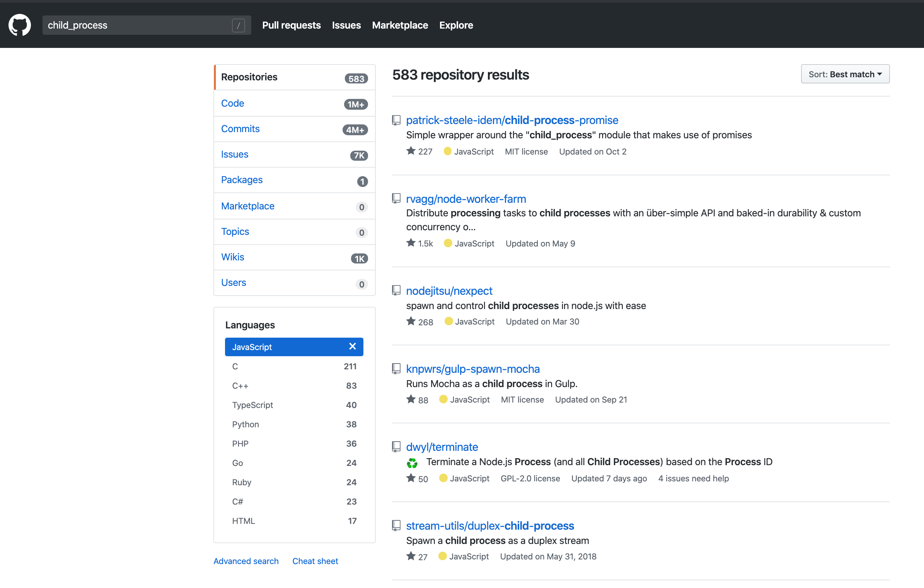Click the star icon showing 1.5k stars
The width and height of the screenshot is (924, 588).
411,243
